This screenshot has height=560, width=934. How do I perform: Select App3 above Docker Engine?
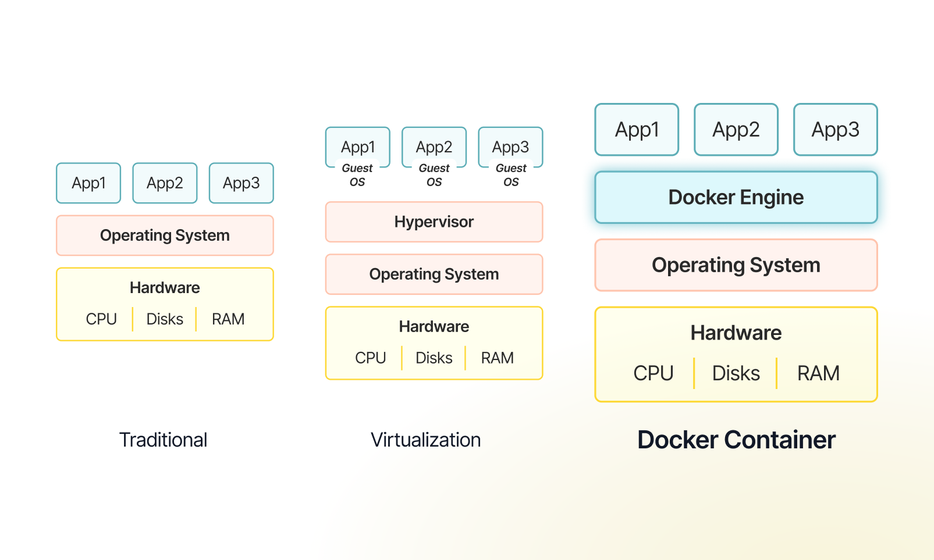coord(835,130)
